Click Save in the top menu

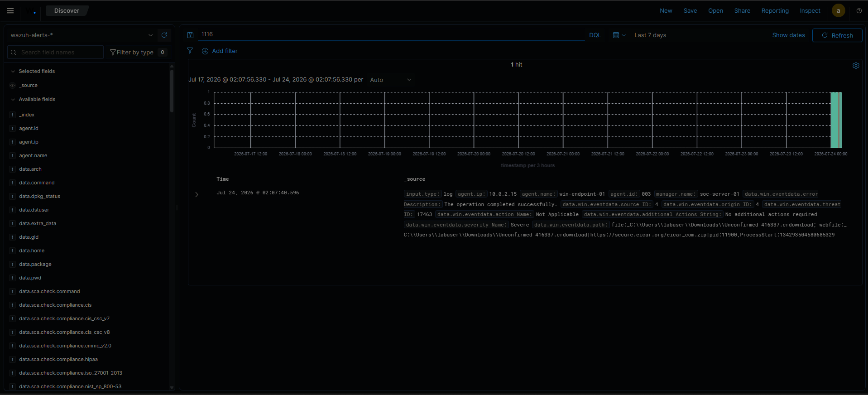[x=690, y=11]
